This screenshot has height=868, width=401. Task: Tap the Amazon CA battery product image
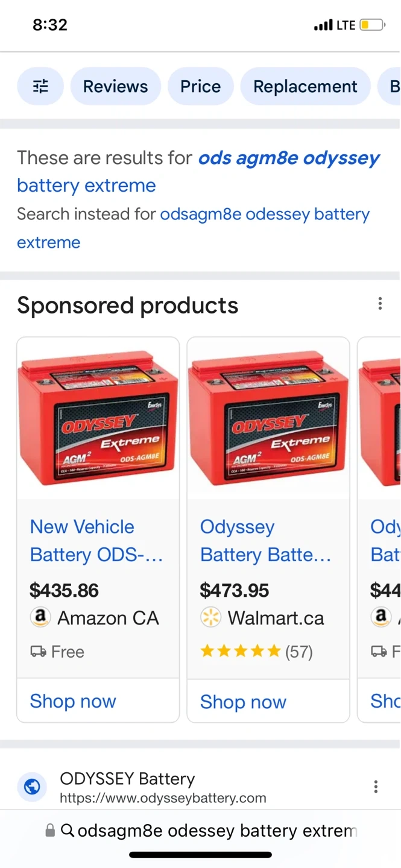coord(98,419)
